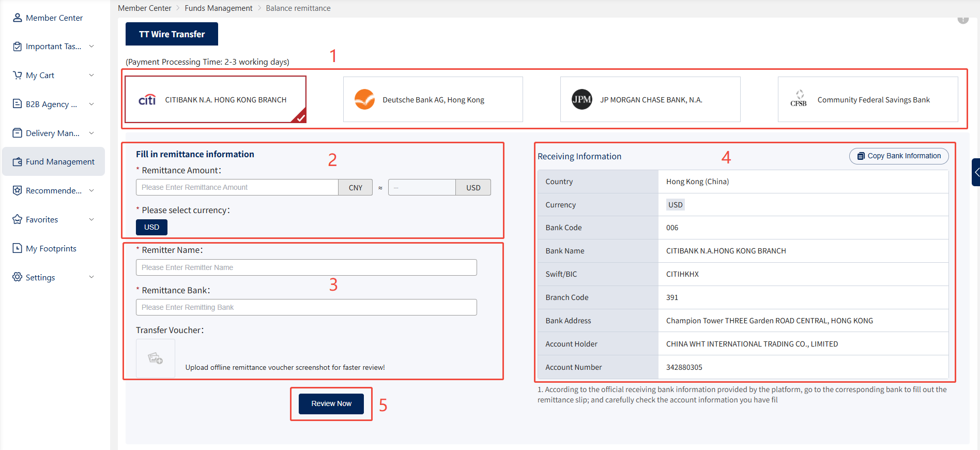Toggle the USD currency option
The height and width of the screenshot is (450, 980).
point(151,227)
